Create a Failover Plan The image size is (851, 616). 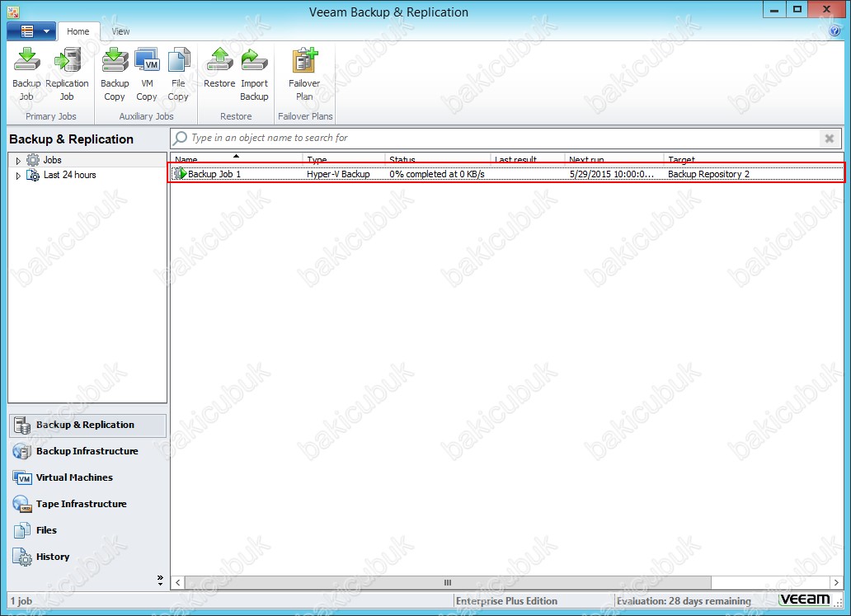click(304, 74)
